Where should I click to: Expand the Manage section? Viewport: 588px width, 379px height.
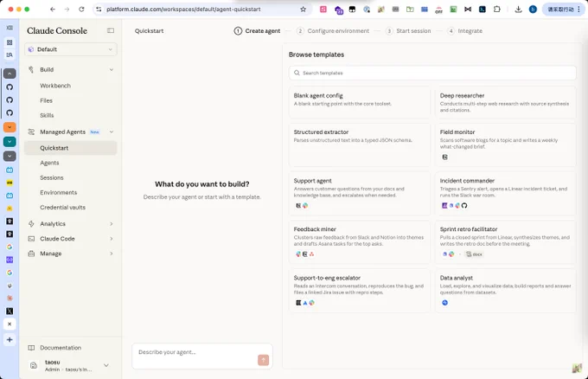point(112,254)
